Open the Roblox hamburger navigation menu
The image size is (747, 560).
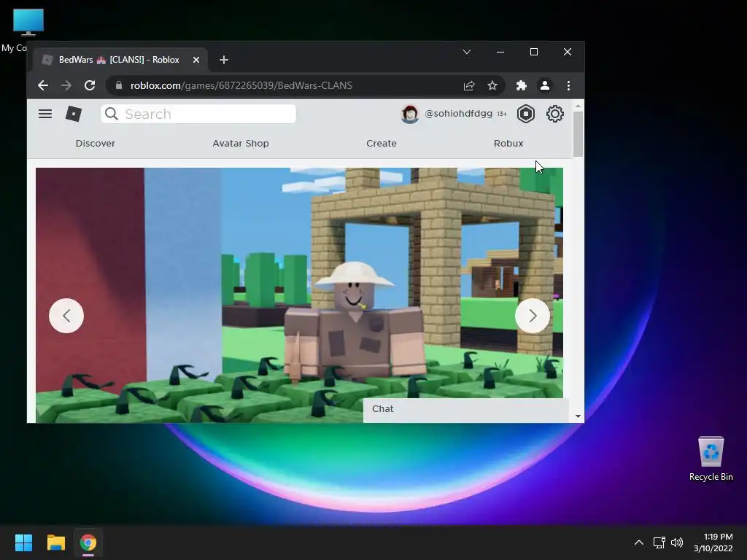45,114
